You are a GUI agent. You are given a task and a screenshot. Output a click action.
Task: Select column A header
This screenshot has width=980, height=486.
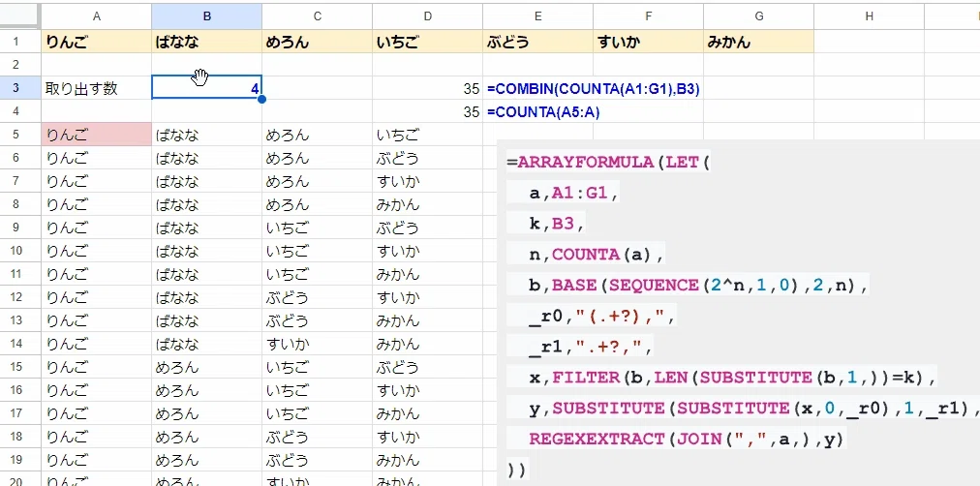(96, 16)
